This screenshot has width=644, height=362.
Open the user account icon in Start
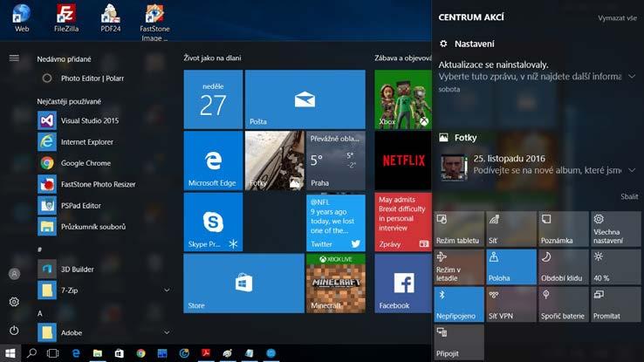point(14,274)
